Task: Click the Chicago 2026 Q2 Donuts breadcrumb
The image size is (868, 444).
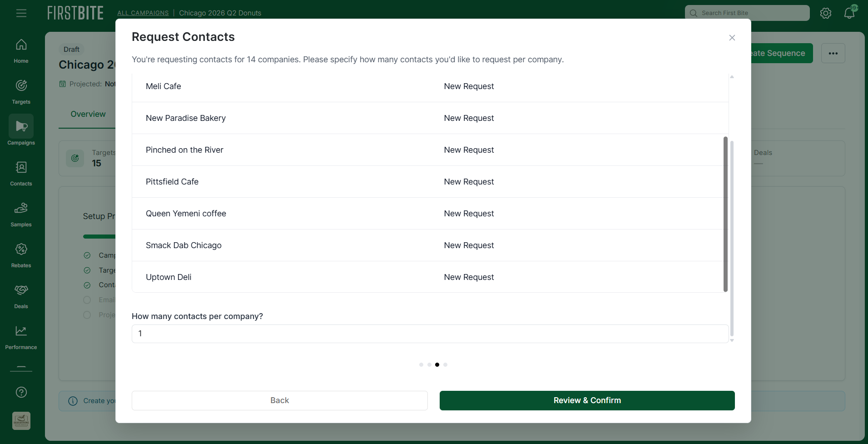Action: [x=220, y=13]
